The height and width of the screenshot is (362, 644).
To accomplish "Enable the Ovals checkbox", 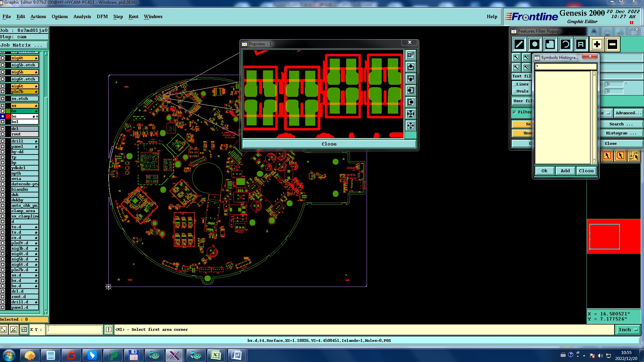I will point(515,92).
